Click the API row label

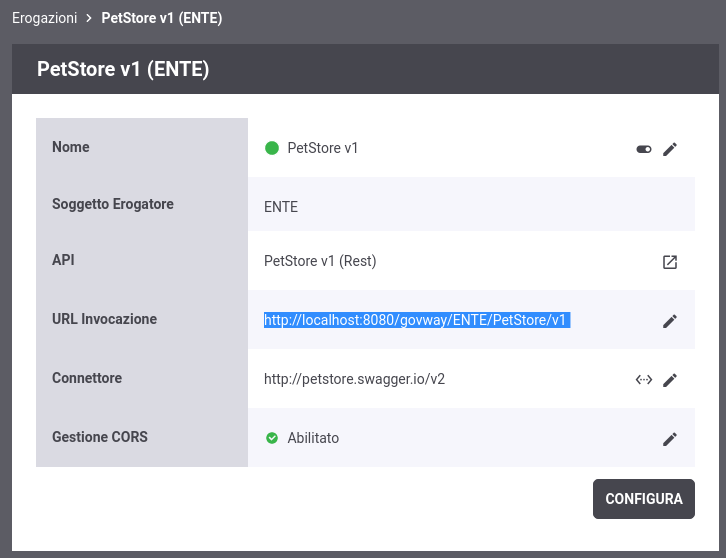63,260
